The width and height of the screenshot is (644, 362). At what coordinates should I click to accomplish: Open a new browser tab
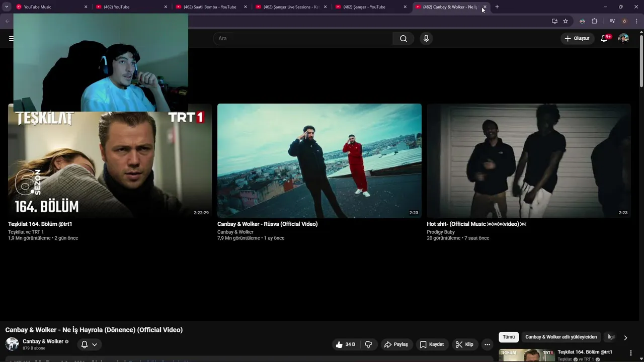tap(497, 7)
